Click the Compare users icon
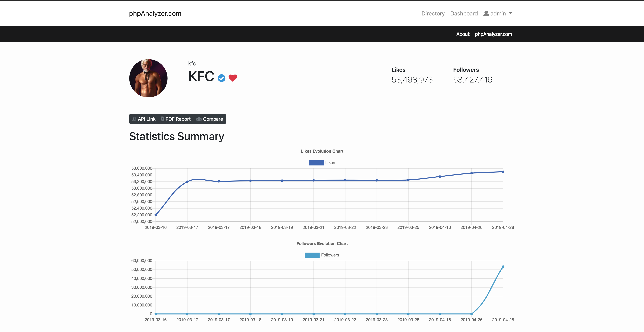Screen dimensions: 644x332 pos(199,119)
